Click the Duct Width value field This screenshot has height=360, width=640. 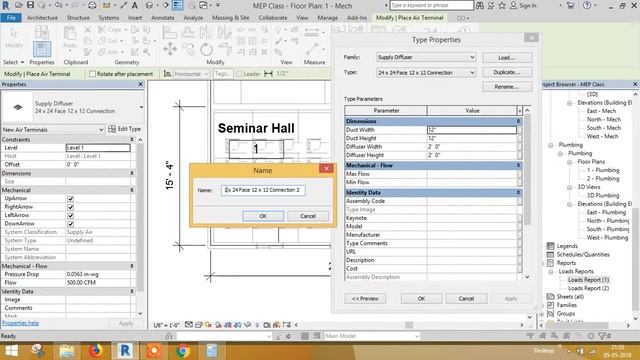(472, 129)
